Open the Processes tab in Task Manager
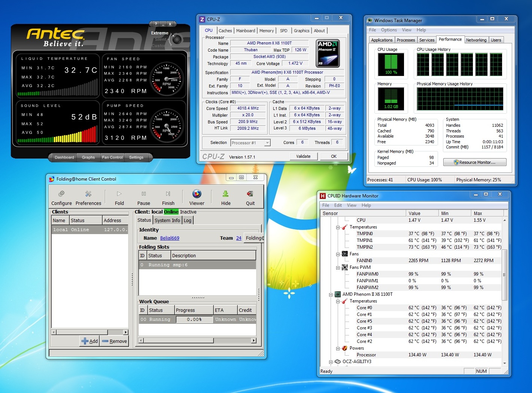The height and width of the screenshot is (393, 532). (406, 40)
